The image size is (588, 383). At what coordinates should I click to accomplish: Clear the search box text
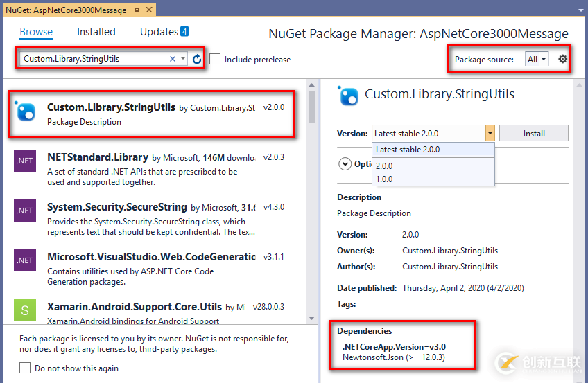click(173, 60)
